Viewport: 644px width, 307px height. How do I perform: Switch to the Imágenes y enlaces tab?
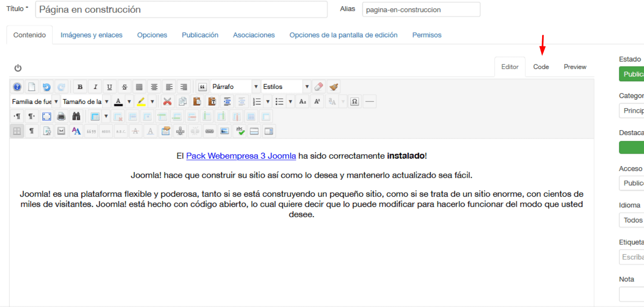(x=92, y=35)
